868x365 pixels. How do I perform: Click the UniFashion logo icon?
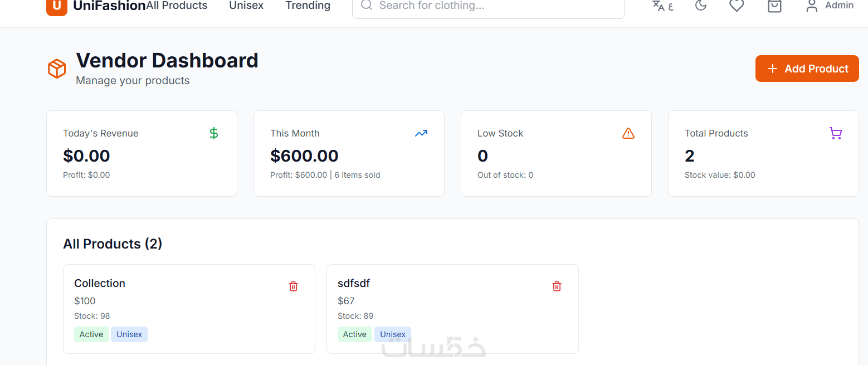(x=57, y=6)
